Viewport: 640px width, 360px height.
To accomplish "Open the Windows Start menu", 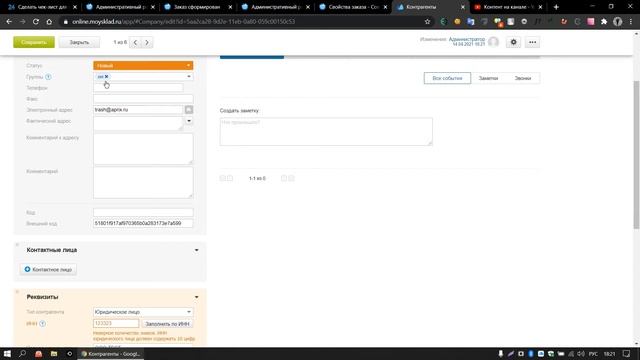I will 7,354.
